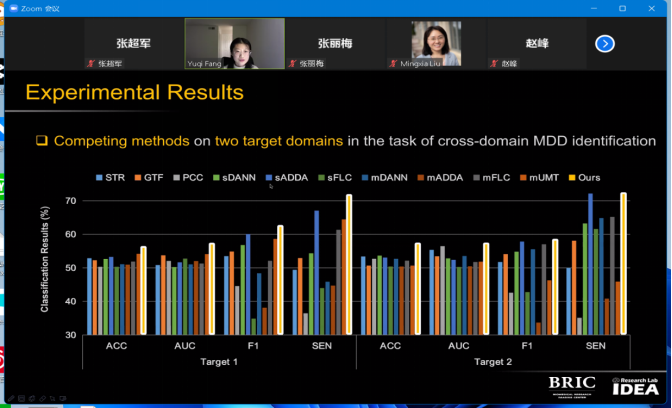
Task: Show next participants with the arrow button
Action: coord(605,44)
